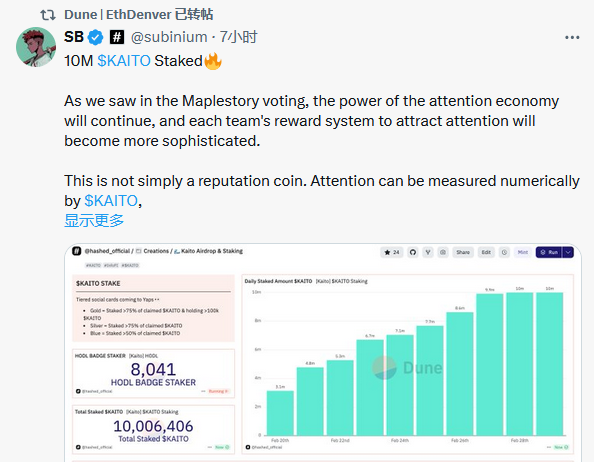Viewport: 594px width, 462px height.
Task: Click the Mint button on the dashboard
Action: click(523, 252)
